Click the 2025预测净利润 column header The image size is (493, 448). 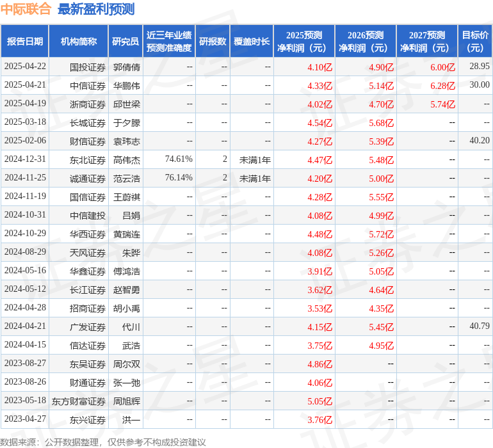pyautogui.click(x=304, y=41)
